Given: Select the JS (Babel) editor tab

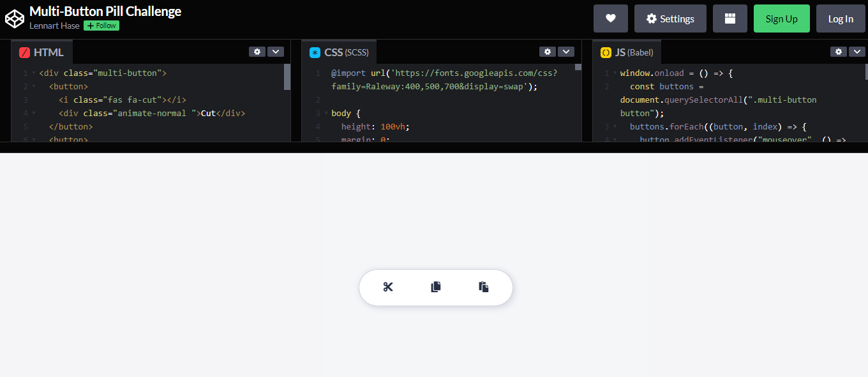Looking at the screenshot, I should tap(627, 52).
